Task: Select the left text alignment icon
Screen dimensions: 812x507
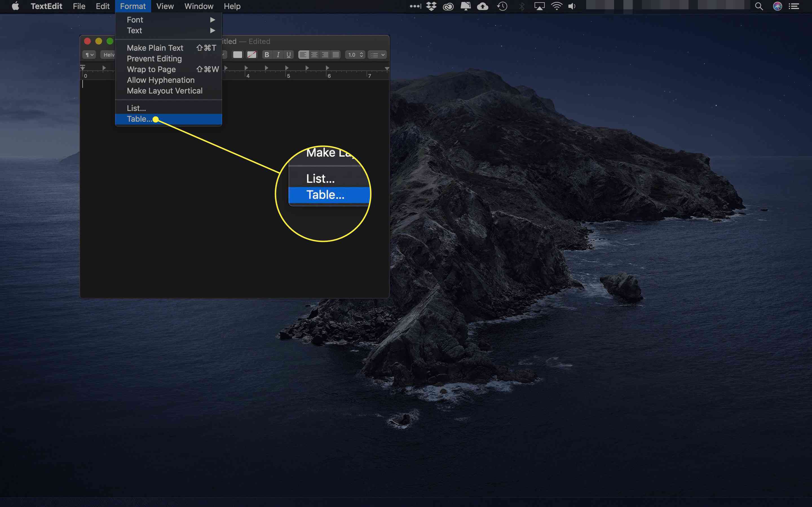Action: click(303, 55)
